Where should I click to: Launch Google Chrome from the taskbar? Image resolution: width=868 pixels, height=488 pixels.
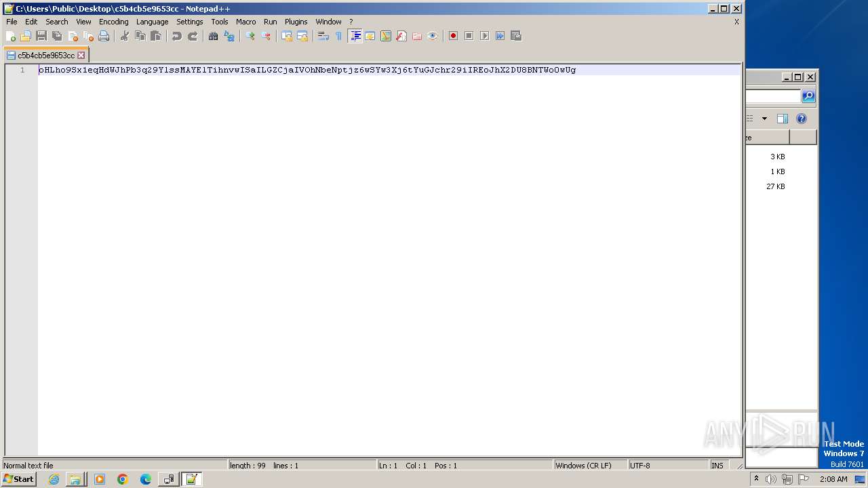point(122,479)
